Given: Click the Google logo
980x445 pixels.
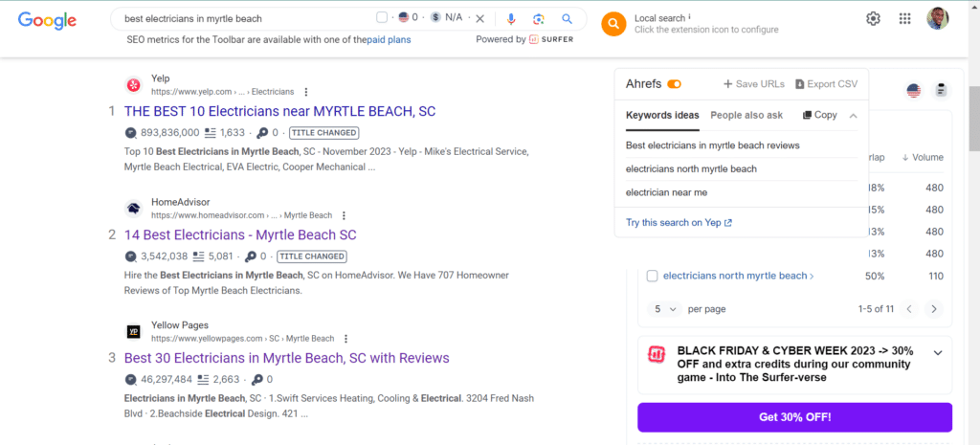Looking at the screenshot, I should pos(48,20).
